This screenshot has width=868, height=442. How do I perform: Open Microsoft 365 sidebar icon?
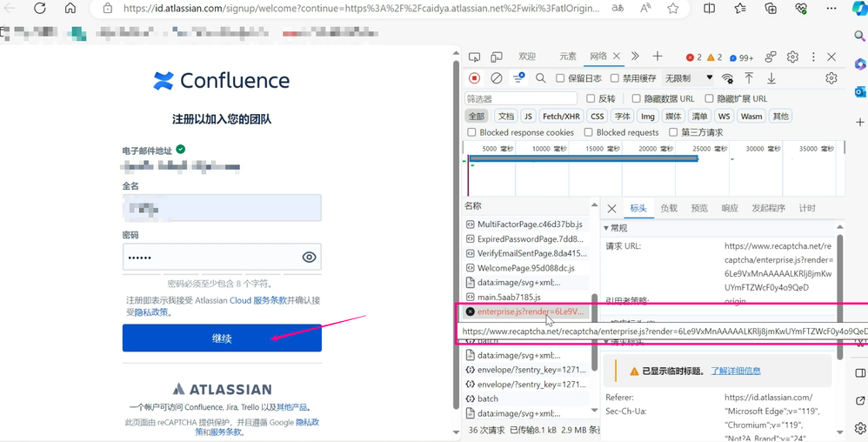point(859,64)
